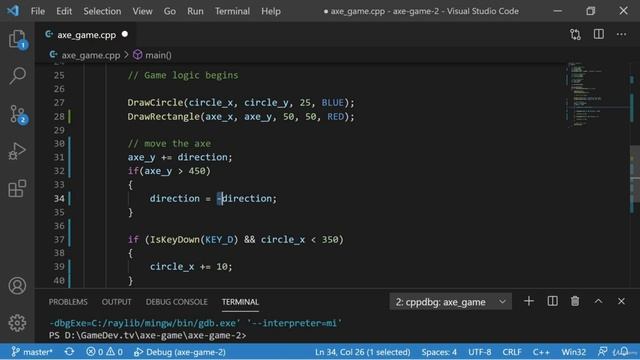
Task: Change language mode via C++ indicator
Action: click(541, 351)
